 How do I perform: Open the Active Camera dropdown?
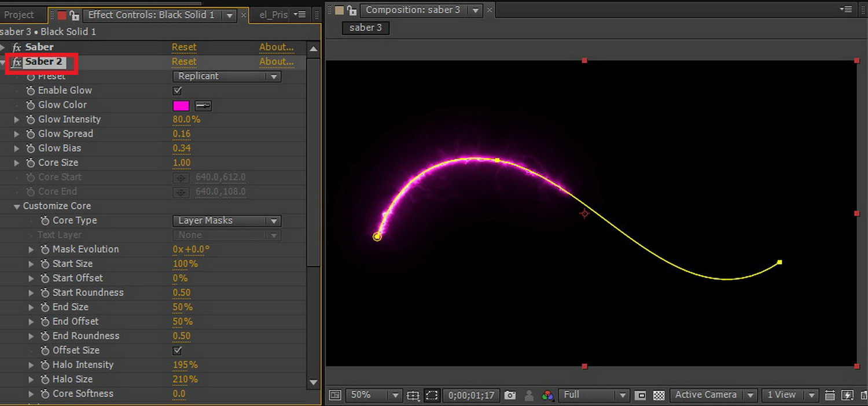pyautogui.click(x=713, y=395)
